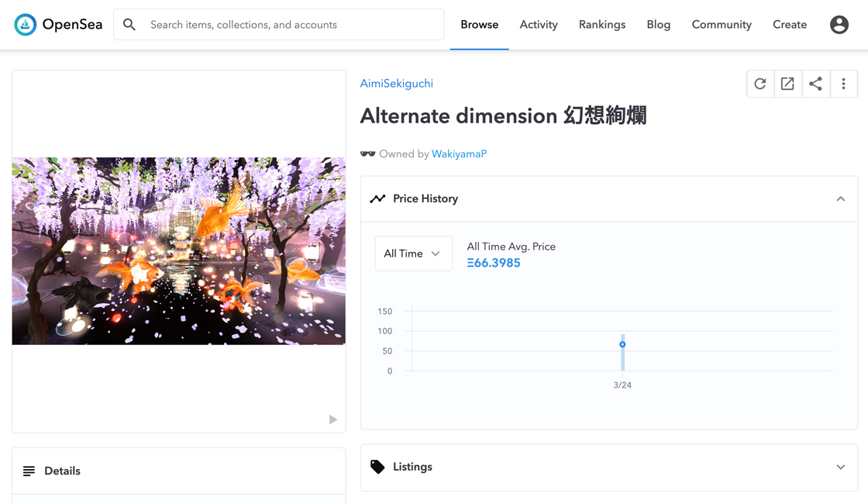Click the search magnifier icon

click(x=129, y=24)
